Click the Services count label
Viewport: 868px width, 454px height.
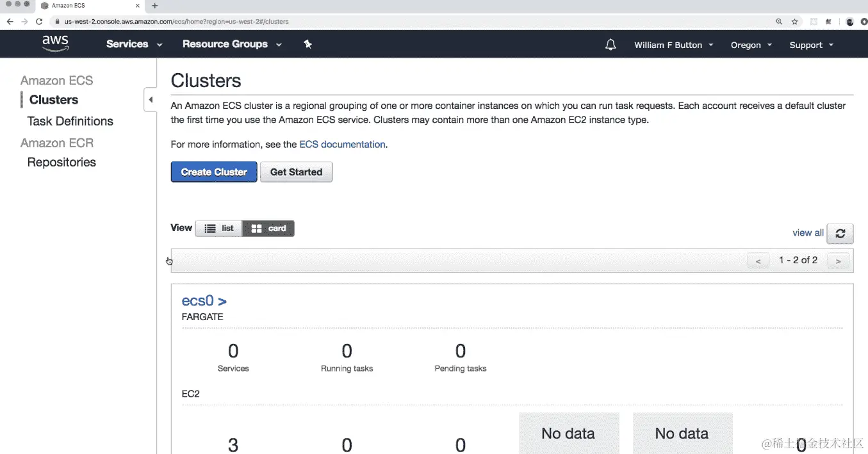(233, 368)
